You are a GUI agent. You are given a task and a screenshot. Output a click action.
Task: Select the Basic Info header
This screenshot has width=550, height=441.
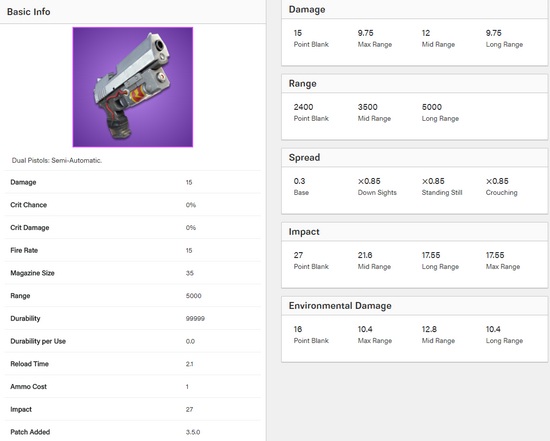pos(29,12)
